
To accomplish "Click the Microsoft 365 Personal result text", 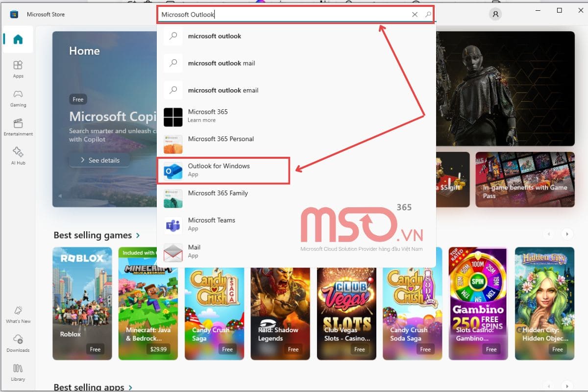I will tap(221, 139).
